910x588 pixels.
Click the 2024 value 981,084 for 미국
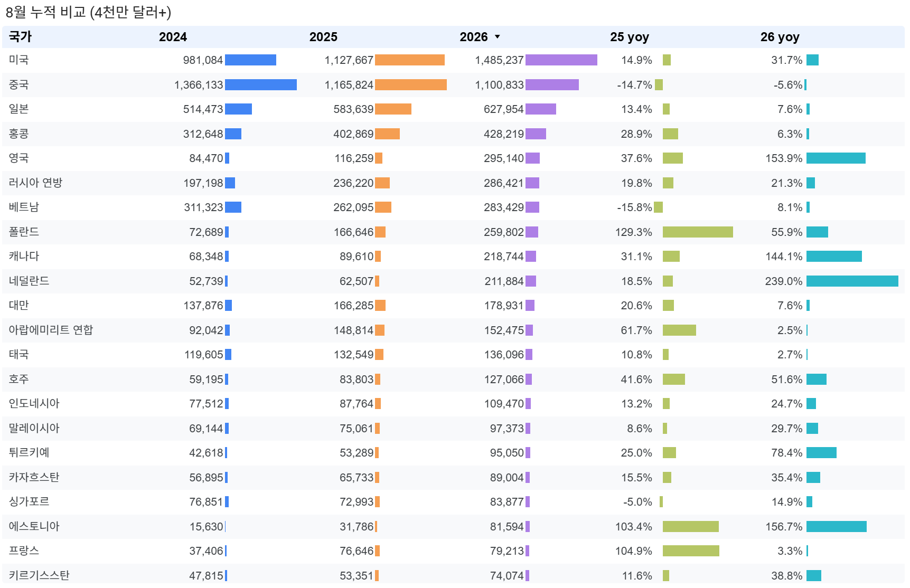pos(203,60)
